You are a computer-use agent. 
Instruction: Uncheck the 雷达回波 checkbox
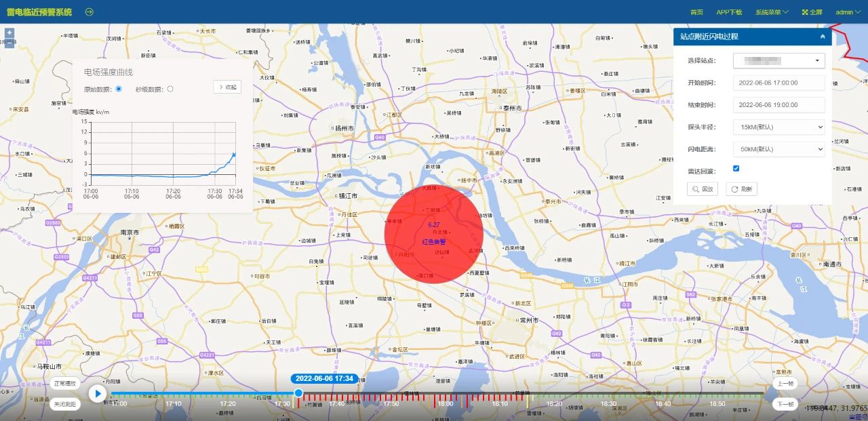[736, 168]
